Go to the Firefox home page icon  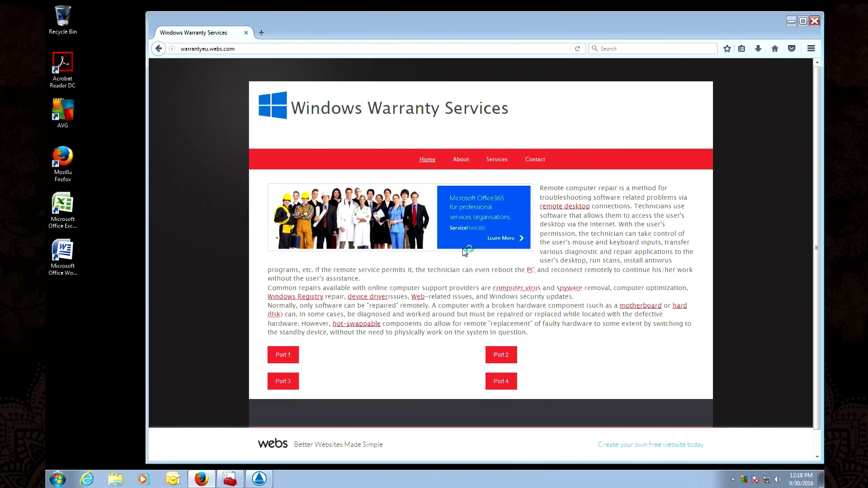pyautogui.click(x=775, y=48)
